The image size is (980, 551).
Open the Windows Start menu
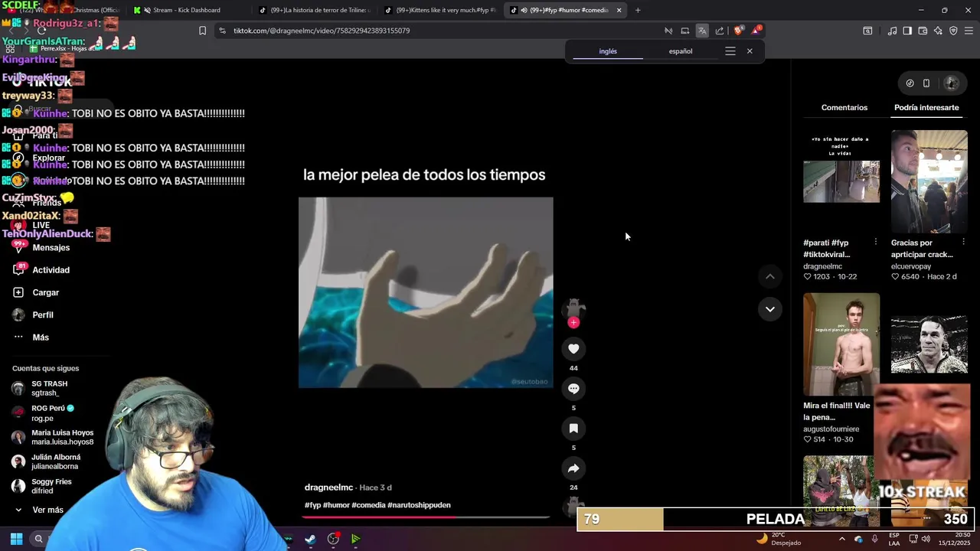16,539
